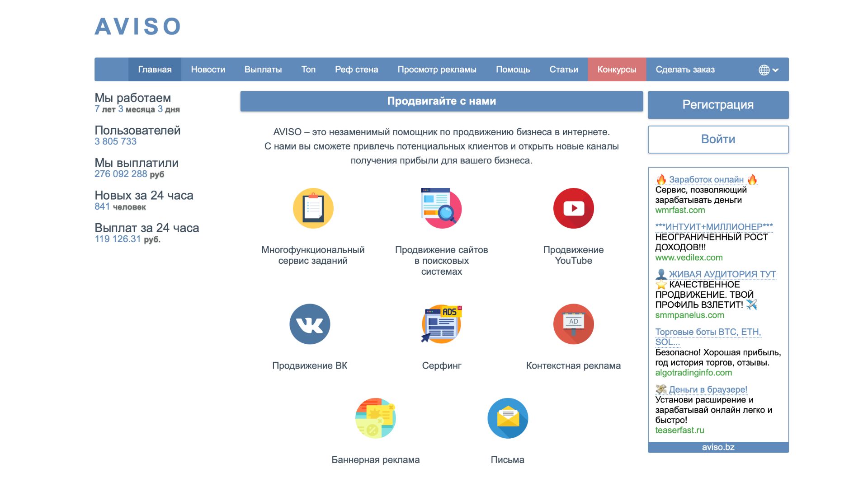
Task: Open the Статьи menu item
Action: 564,70
